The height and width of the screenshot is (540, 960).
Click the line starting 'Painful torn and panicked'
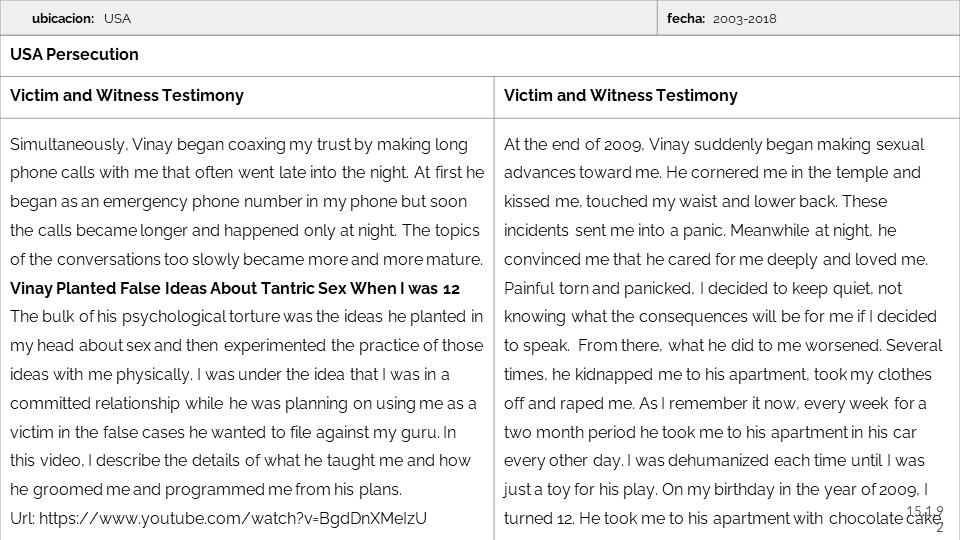click(702, 288)
